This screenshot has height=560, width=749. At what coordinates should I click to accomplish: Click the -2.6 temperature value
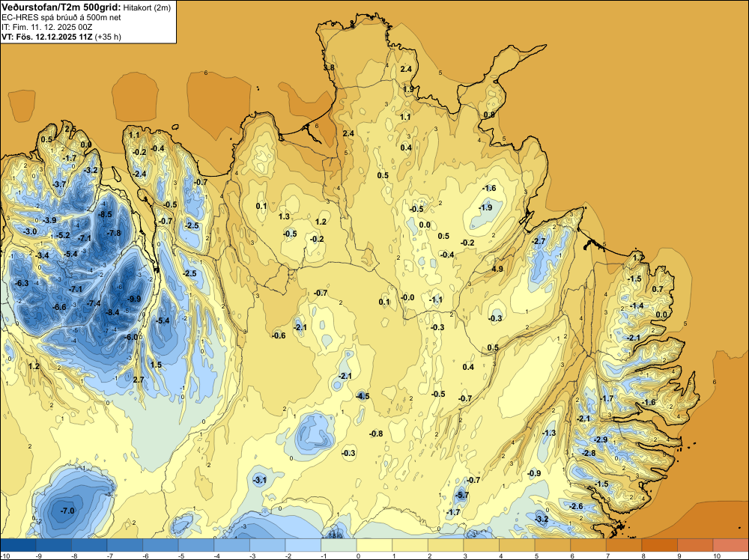coord(577,507)
